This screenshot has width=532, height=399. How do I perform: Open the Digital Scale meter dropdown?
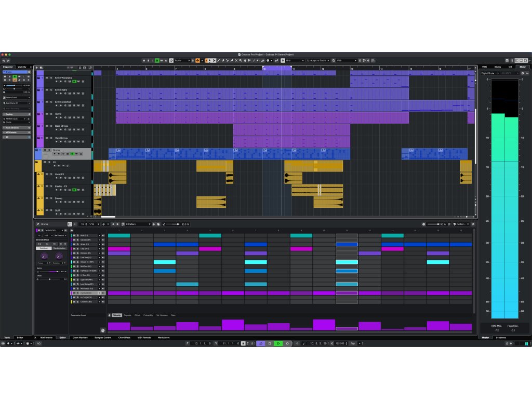[490, 73]
